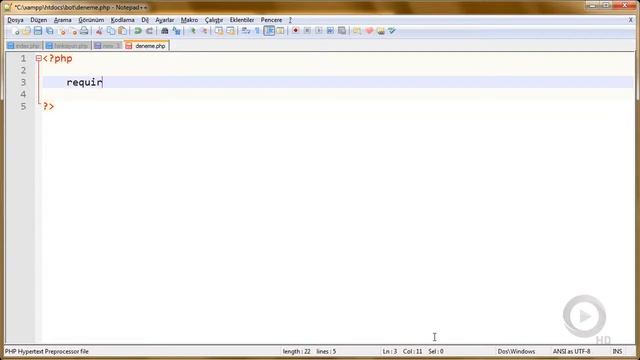
Task: Click 'Ln : 3' status bar entry
Action: coord(390,351)
